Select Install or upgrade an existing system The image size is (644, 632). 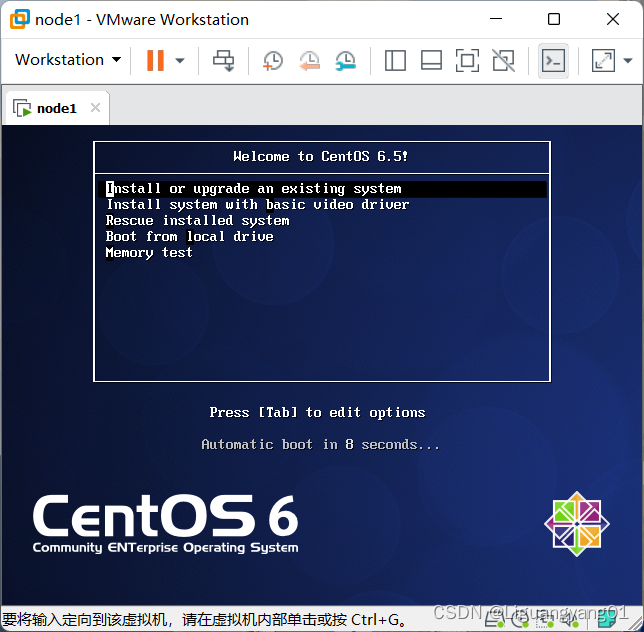tap(322, 189)
